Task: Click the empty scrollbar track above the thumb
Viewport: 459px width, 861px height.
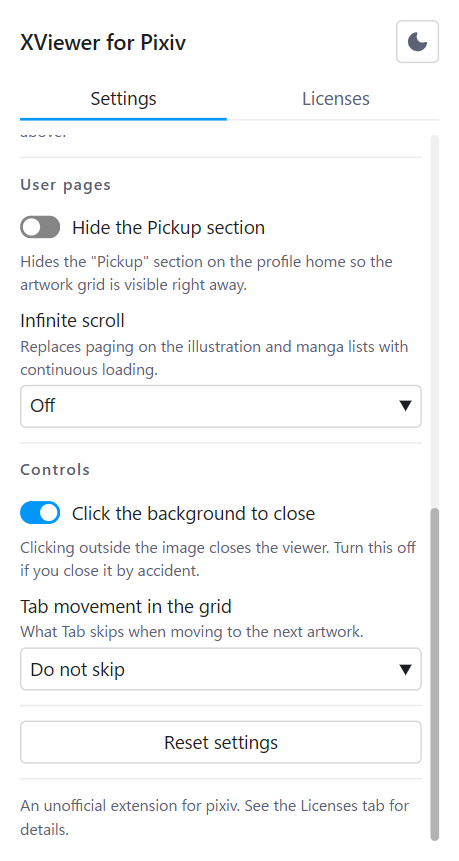Action: [x=435, y=322]
